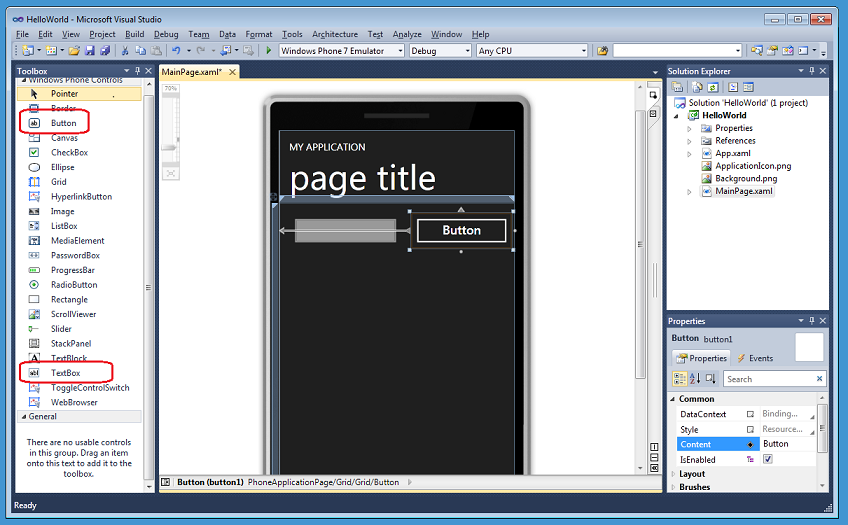Click the Copy toolbar icon
Image resolution: width=848 pixels, height=525 pixels.
coord(141,50)
